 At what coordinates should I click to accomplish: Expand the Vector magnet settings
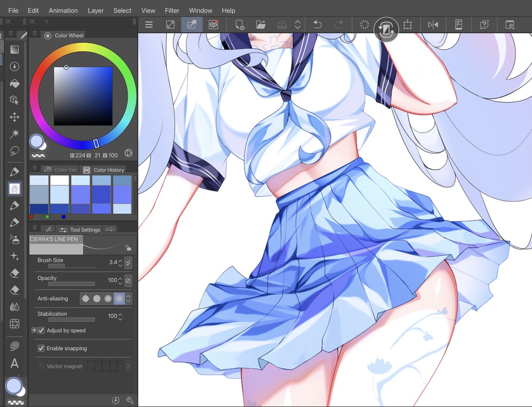tap(129, 366)
